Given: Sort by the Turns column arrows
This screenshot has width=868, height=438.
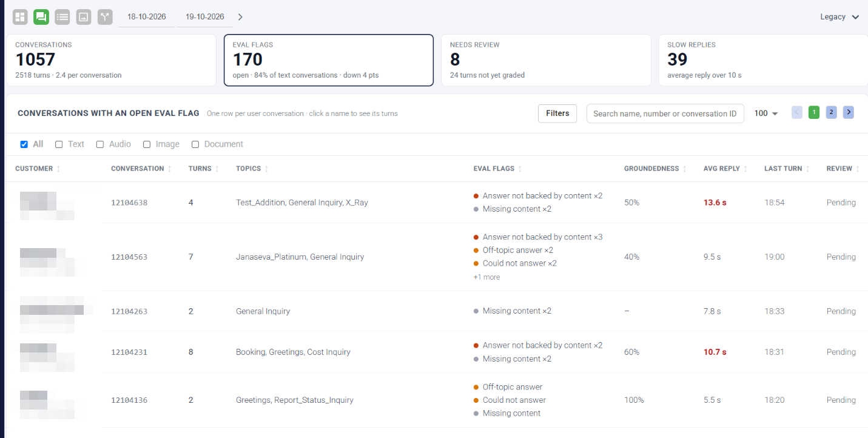Looking at the screenshot, I should (217, 169).
